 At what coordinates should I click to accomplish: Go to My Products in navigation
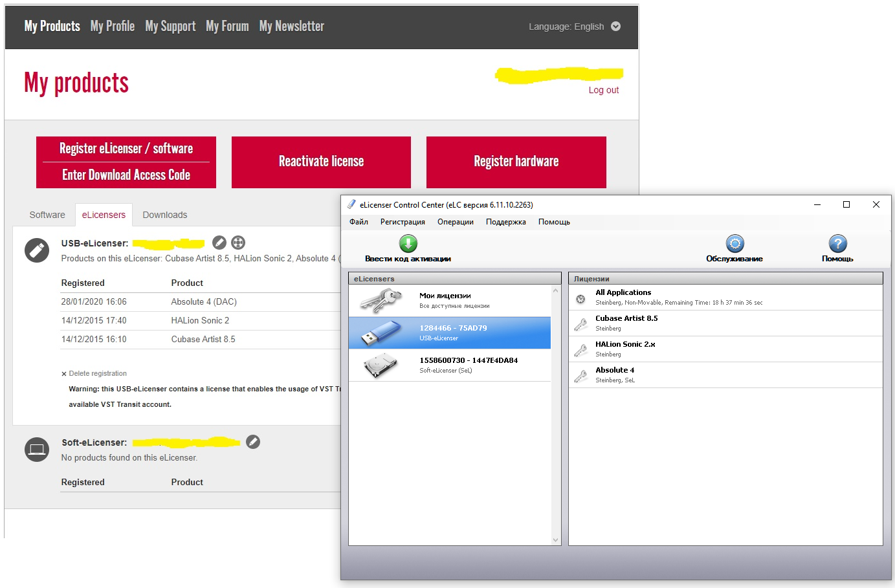click(52, 26)
